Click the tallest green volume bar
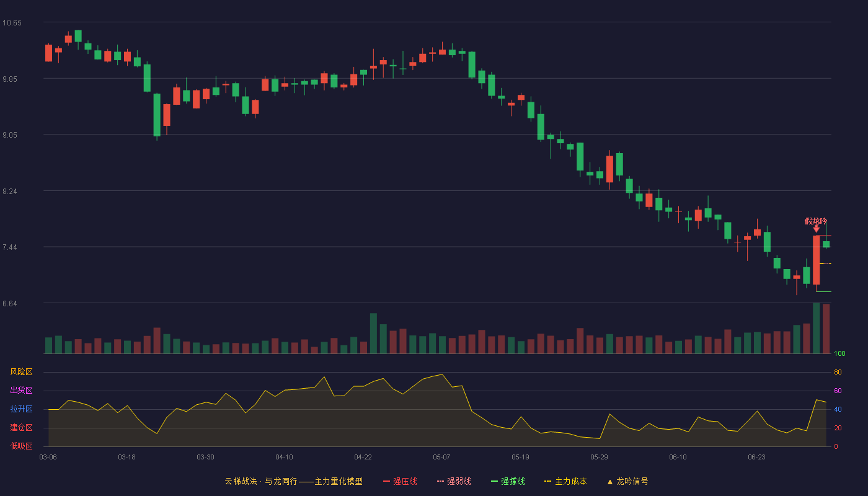This screenshot has width=868, height=496. [816, 328]
